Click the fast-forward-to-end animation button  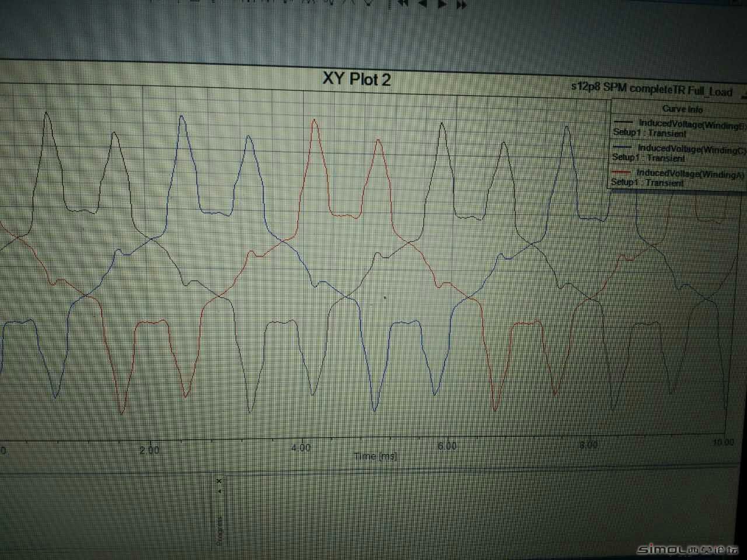[x=461, y=5]
